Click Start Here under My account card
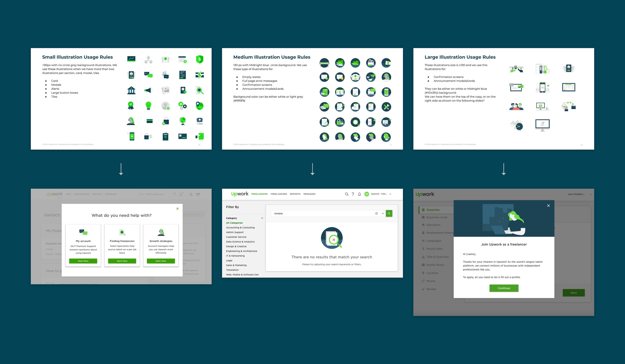625x364 pixels. (83, 261)
